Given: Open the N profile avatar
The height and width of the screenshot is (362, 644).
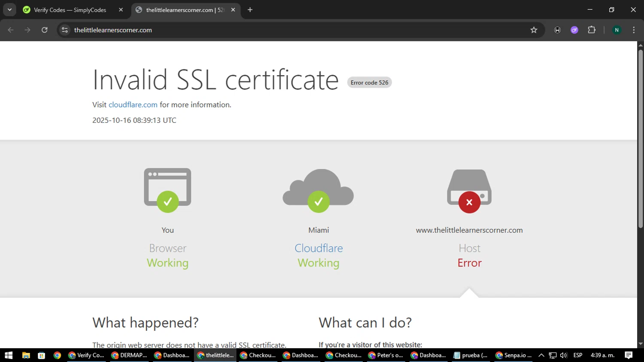Looking at the screenshot, I should pyautogui.click(x=617, y=30).
